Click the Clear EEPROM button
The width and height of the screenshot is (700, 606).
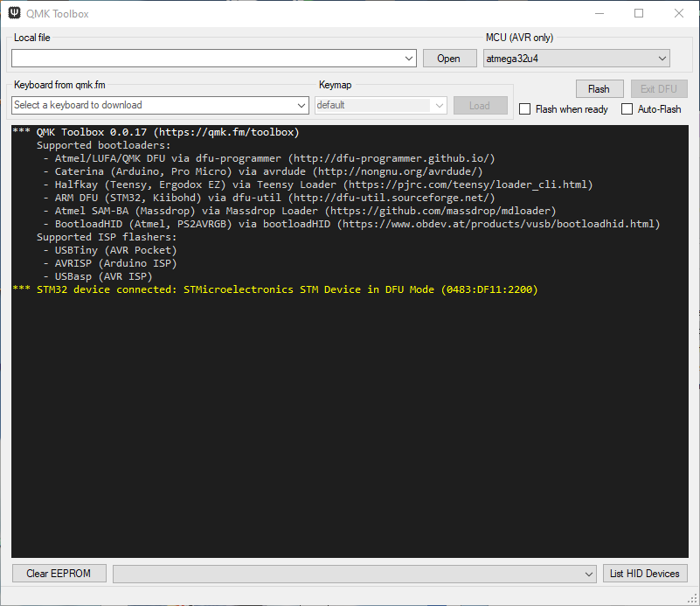(59, 574)
